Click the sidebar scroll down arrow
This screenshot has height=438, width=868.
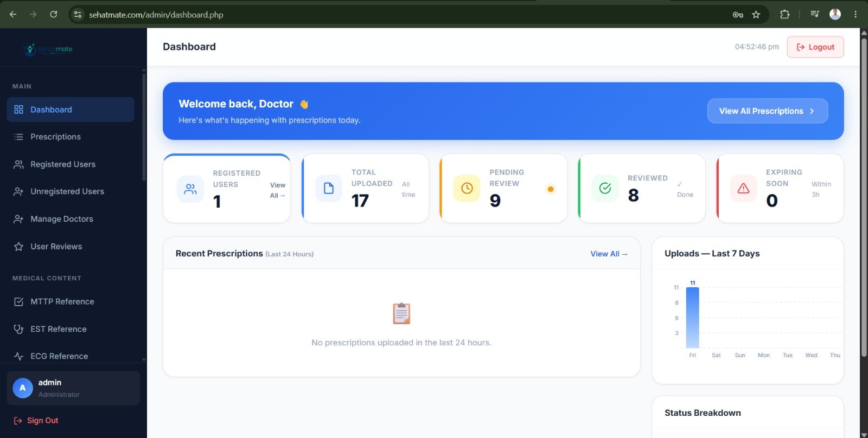tap(144, 359)
